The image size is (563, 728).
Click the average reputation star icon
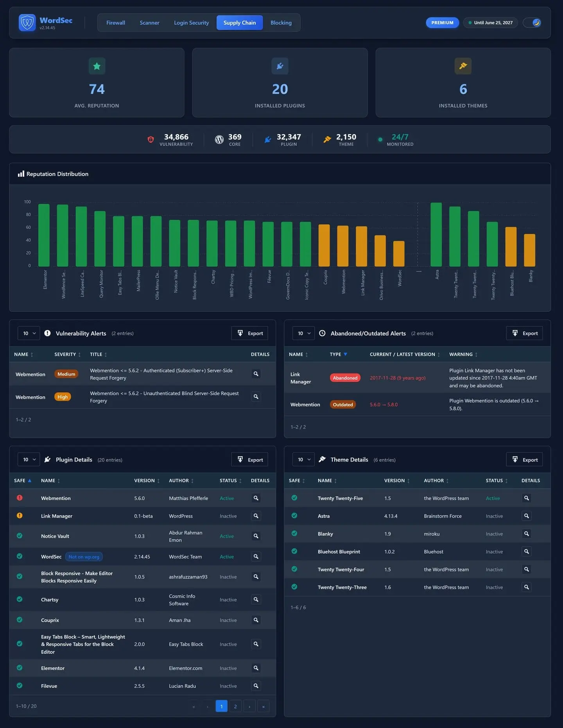[x=97, y=66]
